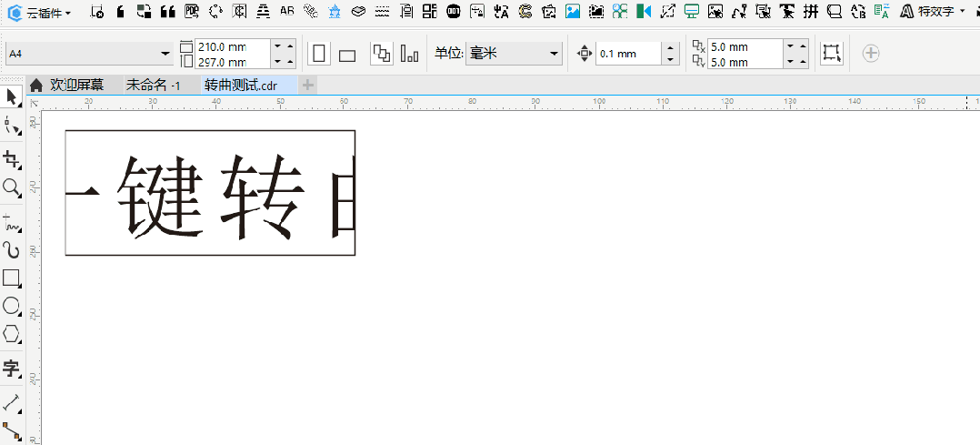Click the four-cell grid layout icon
Screen dimensions: 980x445
pos(429,11)
